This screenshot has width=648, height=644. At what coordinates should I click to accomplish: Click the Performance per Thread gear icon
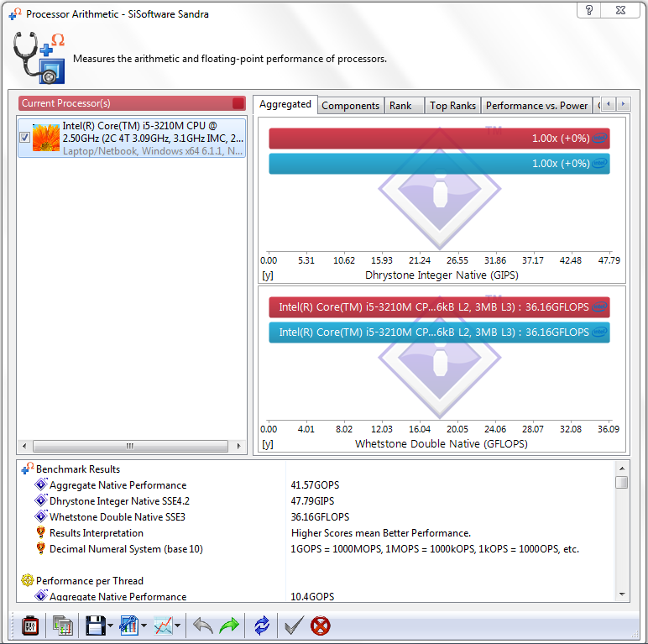(x=27, y=580)
